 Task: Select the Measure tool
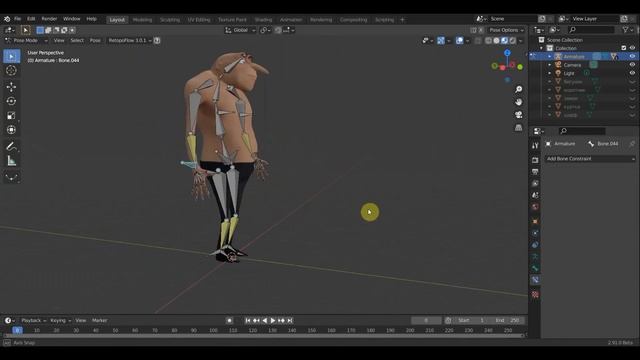tap(11, 161)
